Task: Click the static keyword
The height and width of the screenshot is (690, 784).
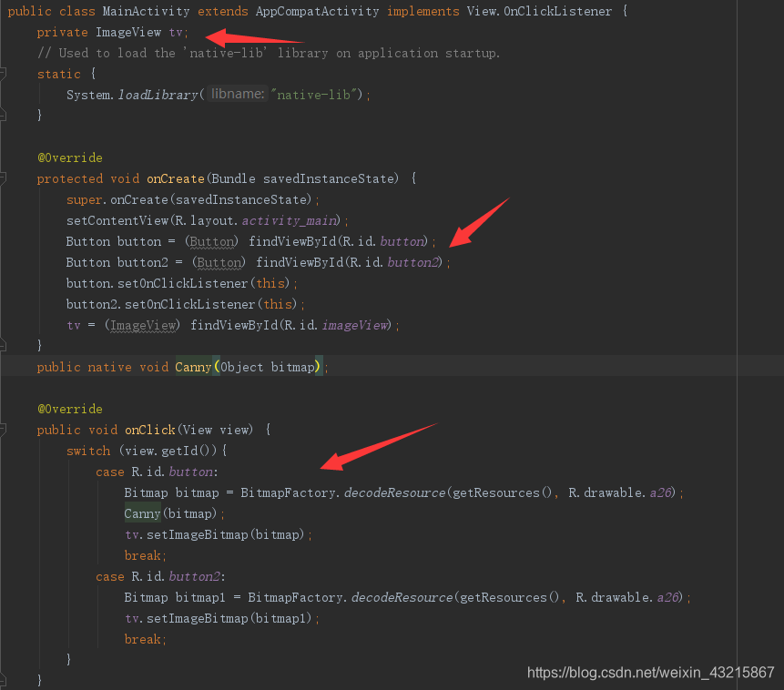Action: tap(58, 74)
